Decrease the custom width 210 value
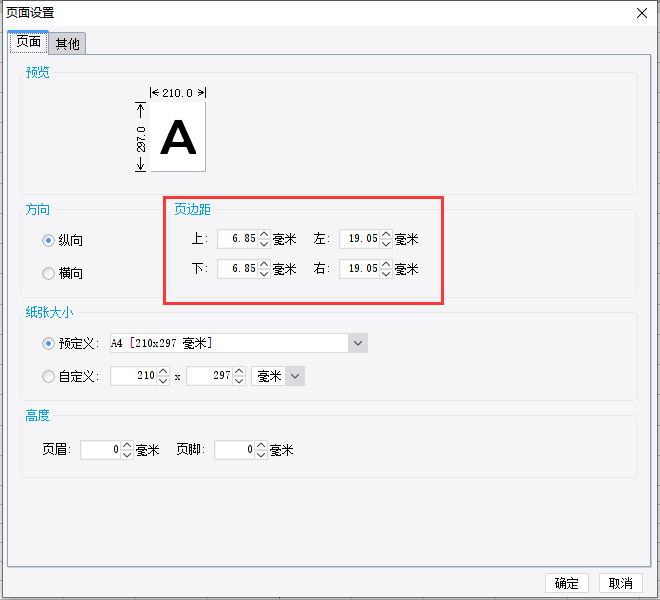 pos(163,381)
